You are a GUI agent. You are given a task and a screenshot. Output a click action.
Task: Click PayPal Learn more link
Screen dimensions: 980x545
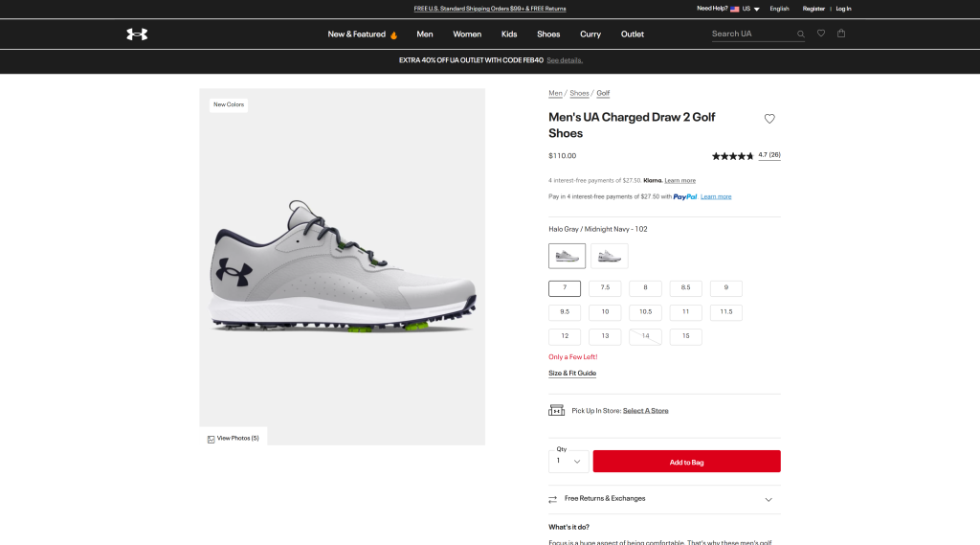716,197
